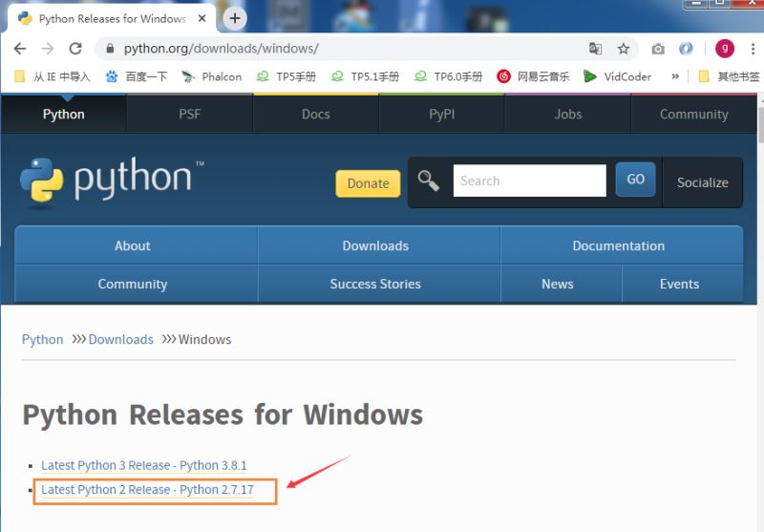The image size is (764, 532).
Task: Click the padlock site info icon
Action: 110,48
